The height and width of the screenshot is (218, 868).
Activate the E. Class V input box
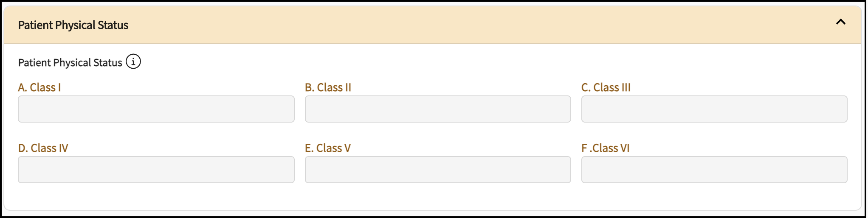[x=437, y=170]
